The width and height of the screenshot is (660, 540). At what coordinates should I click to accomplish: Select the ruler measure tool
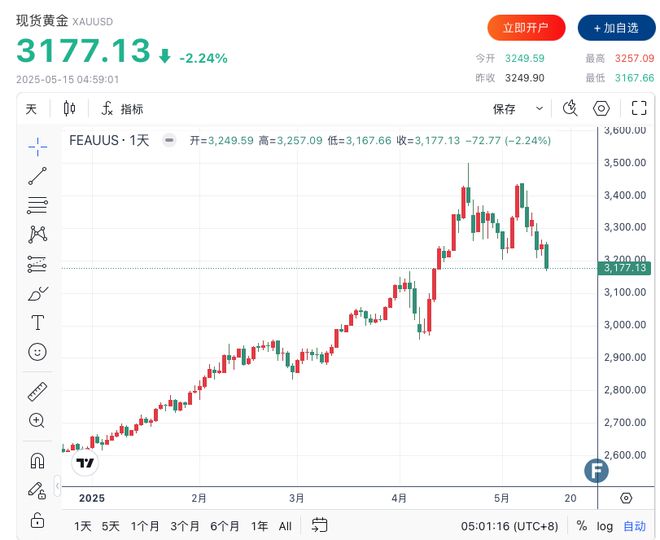click(x=37, y=391)
